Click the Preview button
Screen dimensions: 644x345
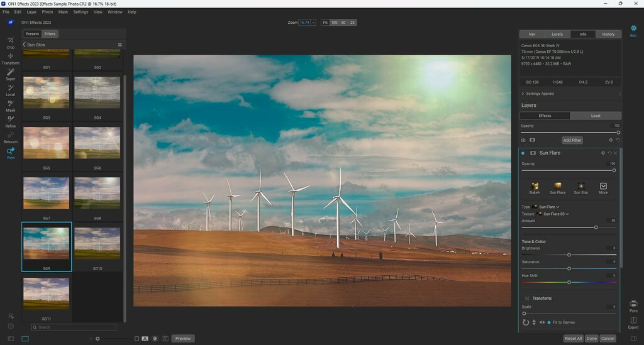click(x=183, y=339)
